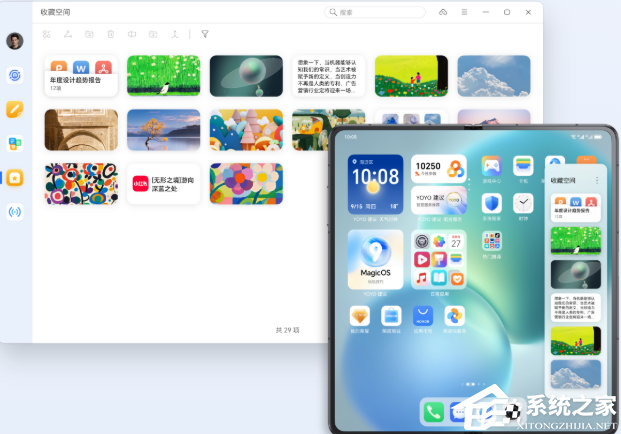The width and height of the screenshot is (621, 434).
Task: Open the 小红书 link card
Action: tap(164, 184)
